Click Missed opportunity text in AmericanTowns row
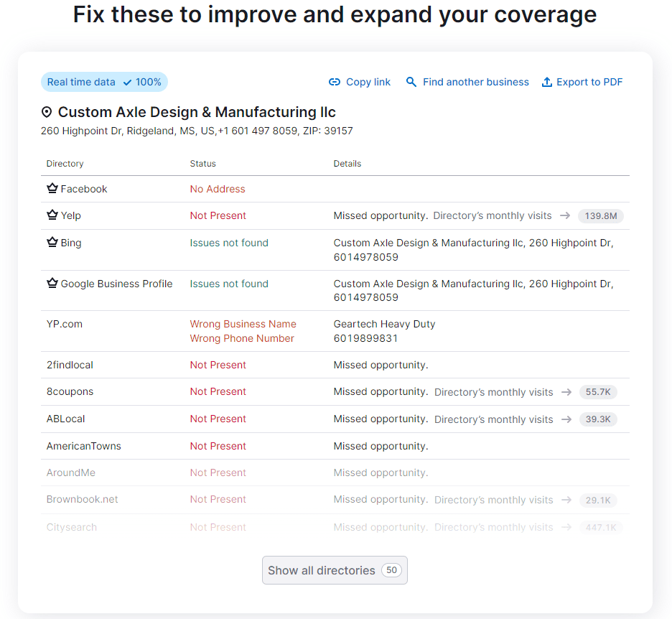 pyautogui.click(x=381, y=446)
